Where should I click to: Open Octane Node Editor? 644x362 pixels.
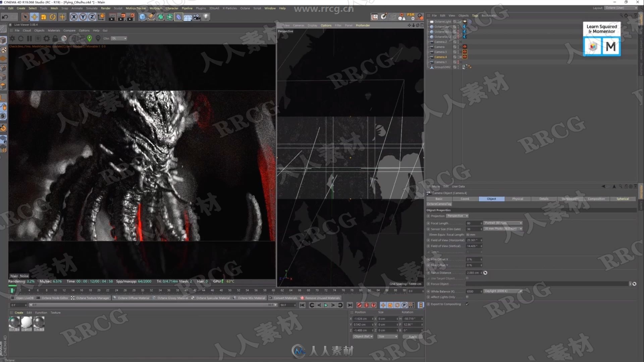52,298
